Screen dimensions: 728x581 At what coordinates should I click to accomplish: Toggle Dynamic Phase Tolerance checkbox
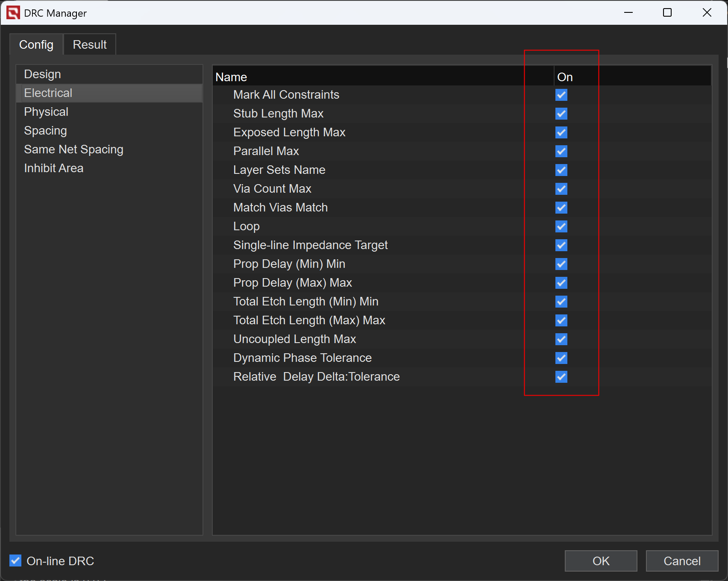tap(561, 358)
